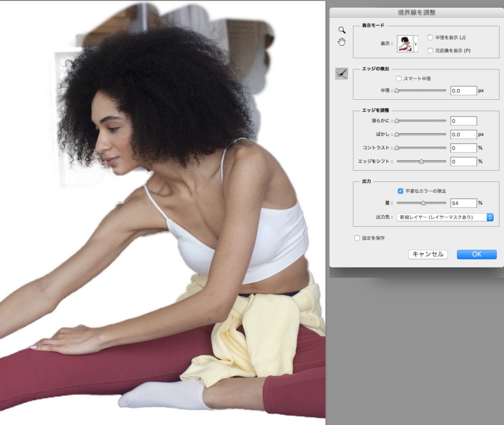Click the エッジを調整 section label
Viewport: 504px width, 425px height.
[376, 110]
